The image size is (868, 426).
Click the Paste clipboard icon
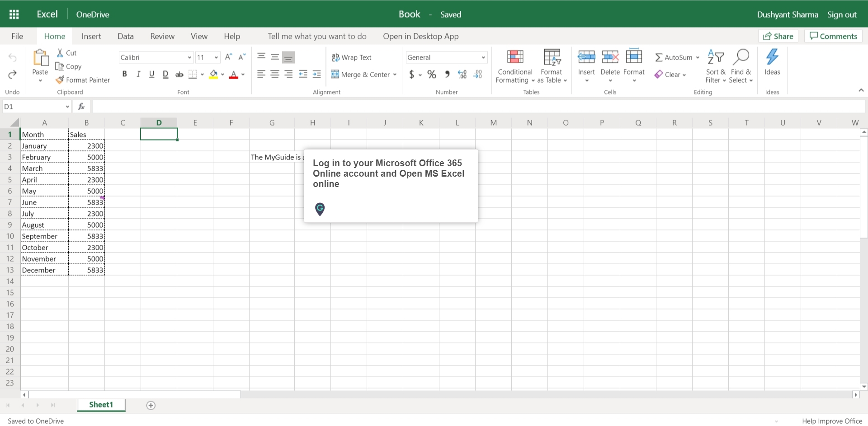40,58
